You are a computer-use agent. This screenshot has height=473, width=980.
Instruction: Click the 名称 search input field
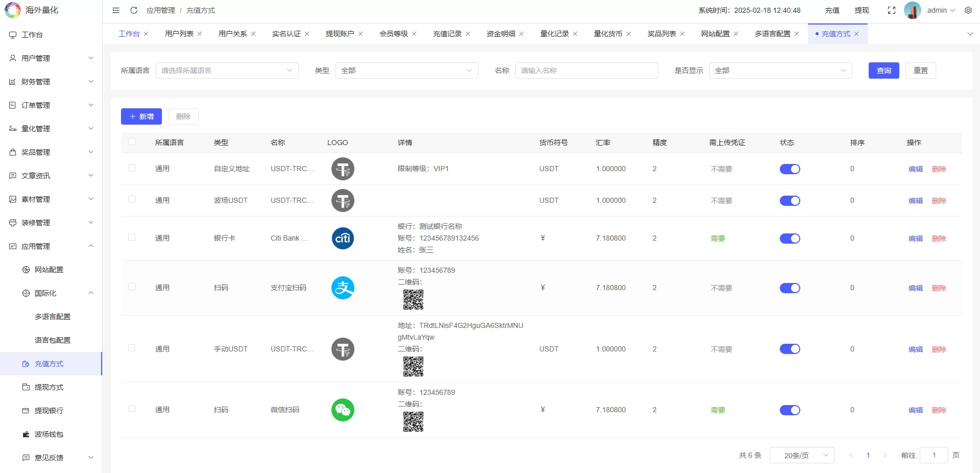point(586,70)
